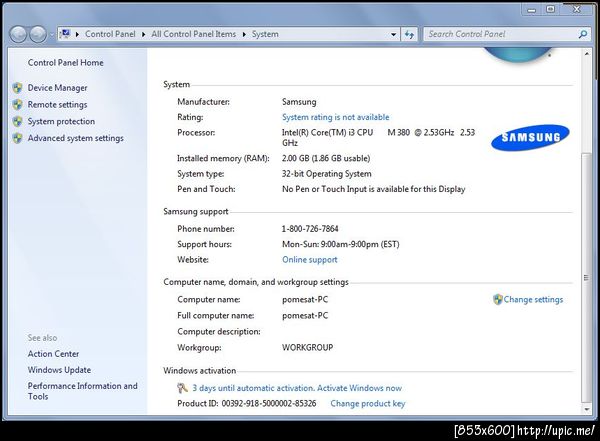Open Control Panel Home
Image resolution: width=600 pixels, height=441 pixels.
pos(65,62)
